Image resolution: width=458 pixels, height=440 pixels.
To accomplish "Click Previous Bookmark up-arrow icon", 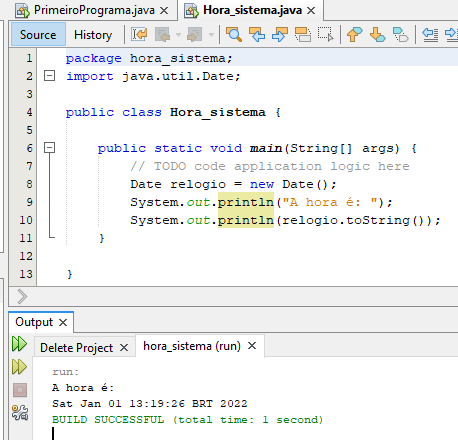I will click(354, 34).
